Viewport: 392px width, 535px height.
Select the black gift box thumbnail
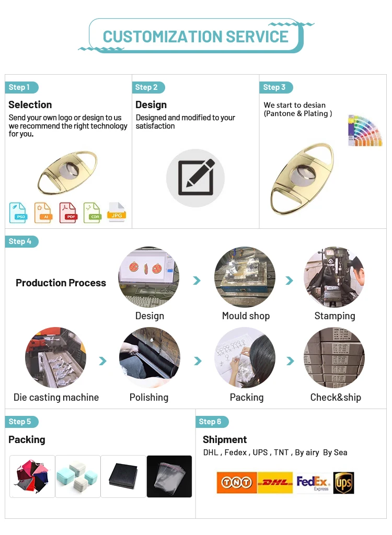click(123, 476)
